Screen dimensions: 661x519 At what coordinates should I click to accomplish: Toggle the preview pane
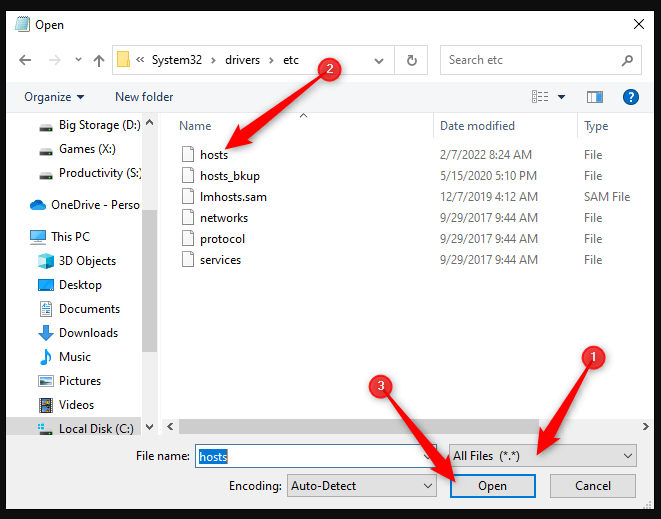coord(594,97)
